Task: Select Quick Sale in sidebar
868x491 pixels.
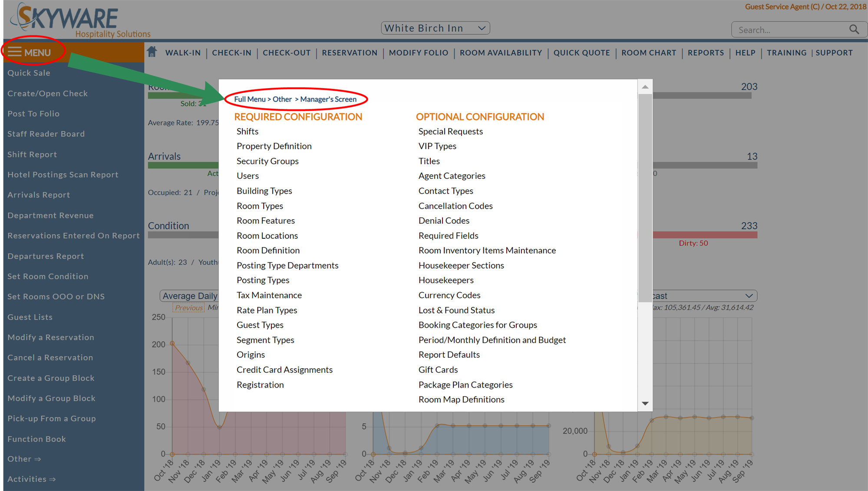Action: [x=29, y=73]
